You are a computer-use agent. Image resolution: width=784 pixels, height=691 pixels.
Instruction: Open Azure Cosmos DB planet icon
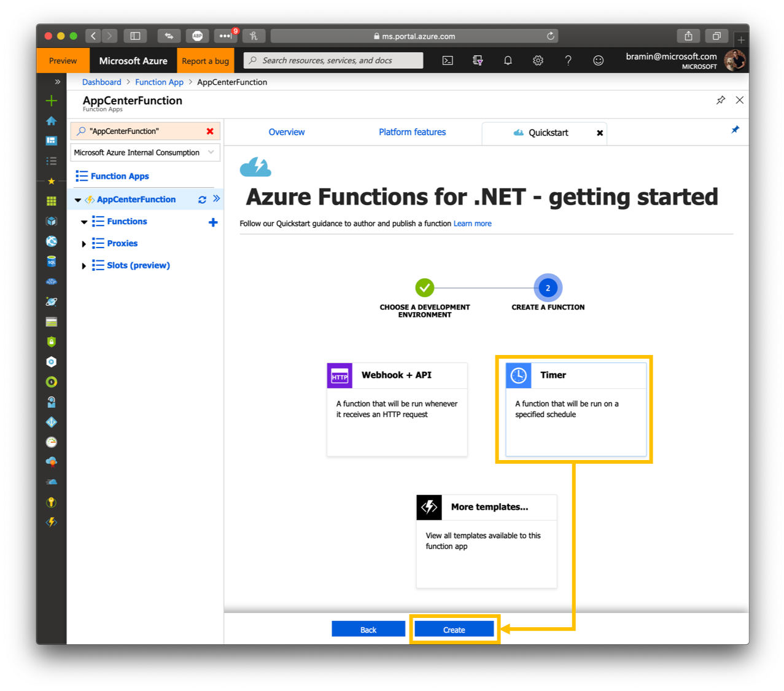[52, 302]
